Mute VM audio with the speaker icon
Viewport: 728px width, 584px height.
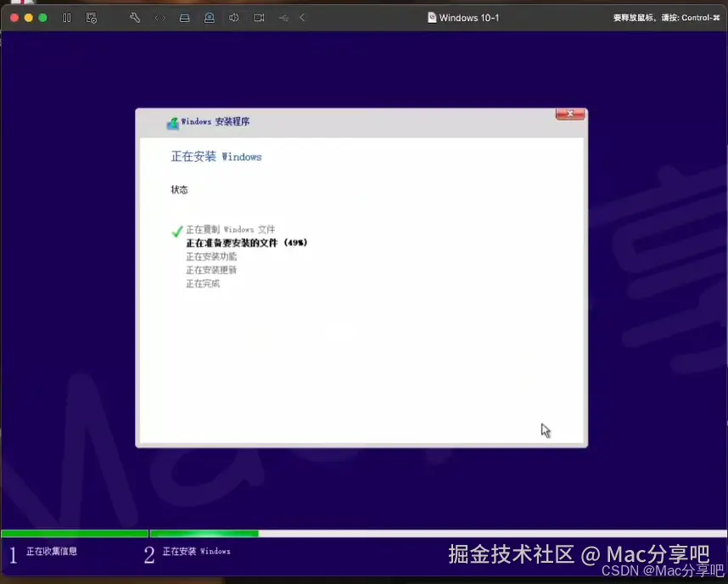pos(234,17)
